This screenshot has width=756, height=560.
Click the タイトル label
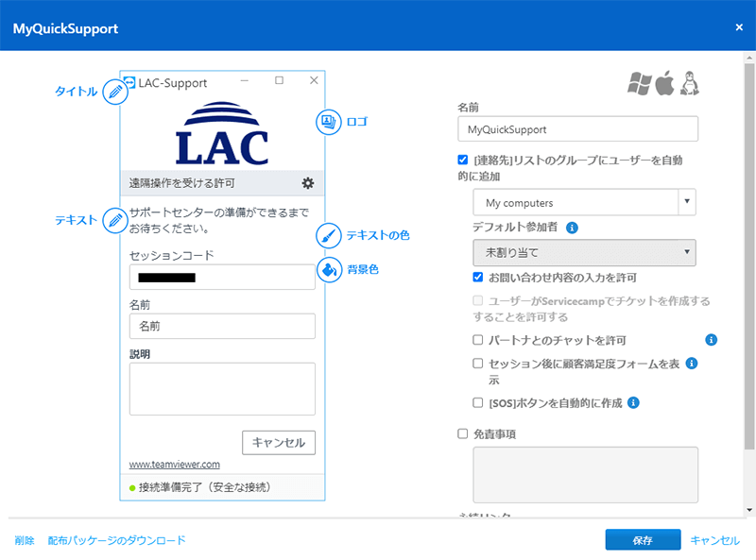click(77, 91)
